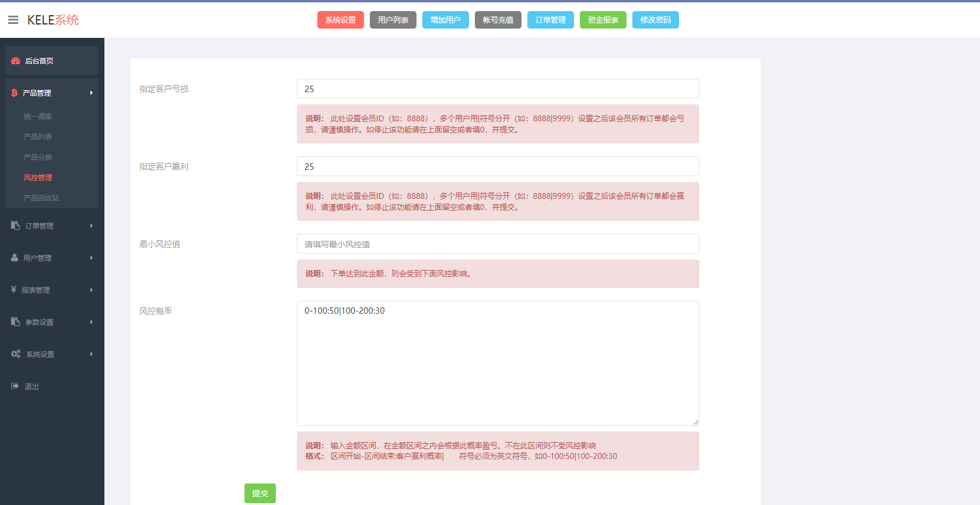This screenshot has width=980, height=505.
Task: Open 帐号充值 from top bar
Action: [498, 20]
